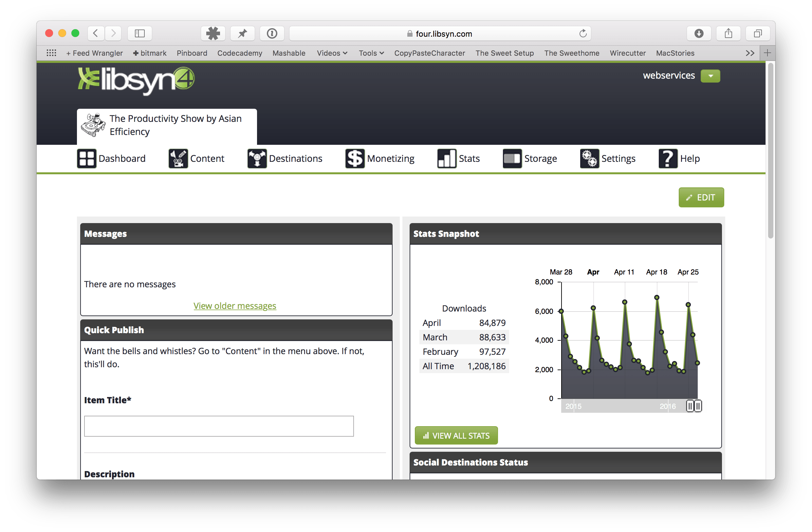Follow the View older messages link

[235, 306]
